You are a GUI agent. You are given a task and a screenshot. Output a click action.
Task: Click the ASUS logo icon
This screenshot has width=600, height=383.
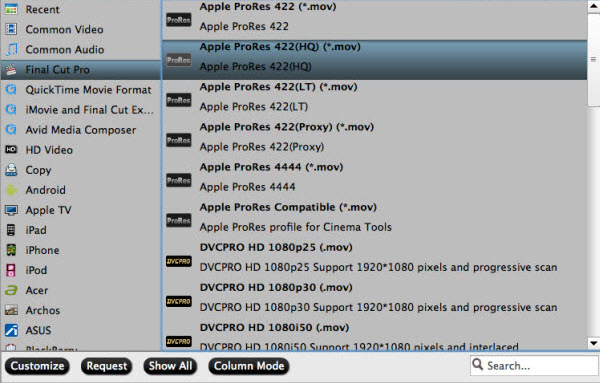coord(11,330)
